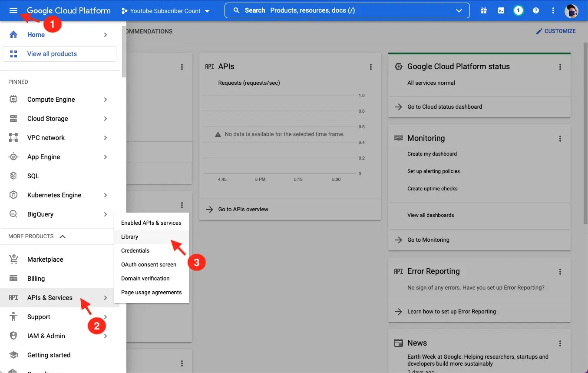This screenshot has width=588, height=373.
Task: Select Credentials in the APIs submenu
Action: click(x=151, y=250)
